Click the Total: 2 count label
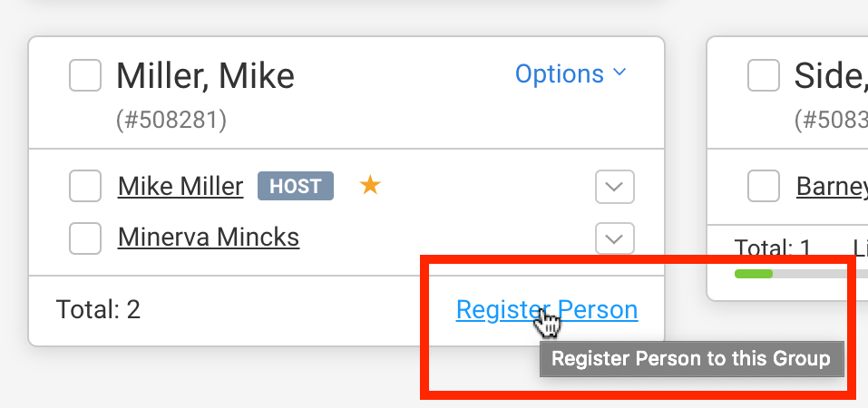Screen dimensions: 868x408 [x=98, y=310]
